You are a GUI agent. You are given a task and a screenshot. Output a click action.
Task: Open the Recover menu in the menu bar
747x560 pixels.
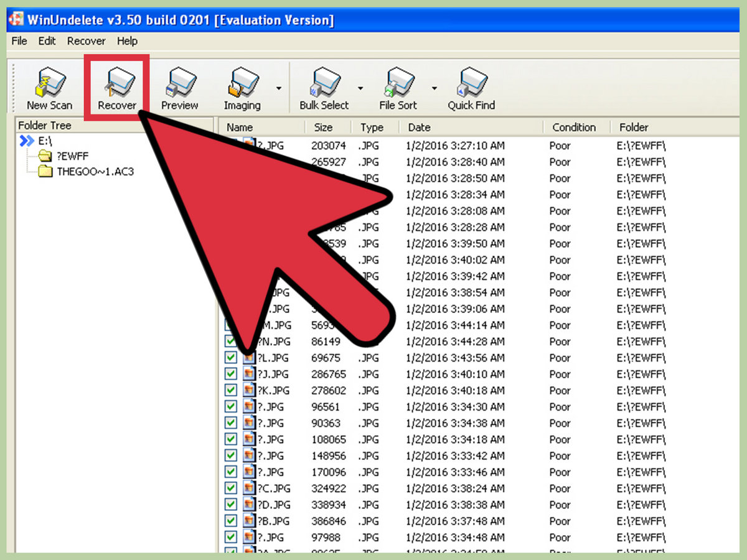click(87, 41)
